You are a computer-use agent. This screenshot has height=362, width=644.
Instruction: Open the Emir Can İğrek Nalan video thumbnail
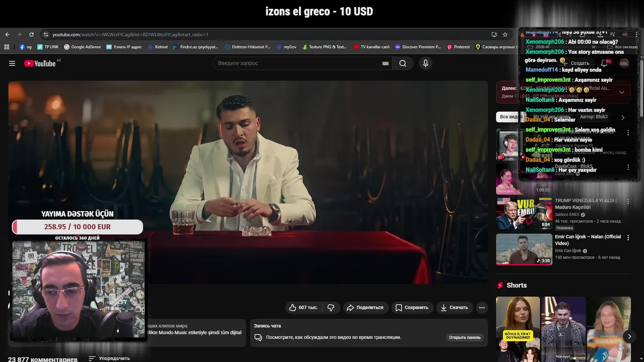point(524,249)
